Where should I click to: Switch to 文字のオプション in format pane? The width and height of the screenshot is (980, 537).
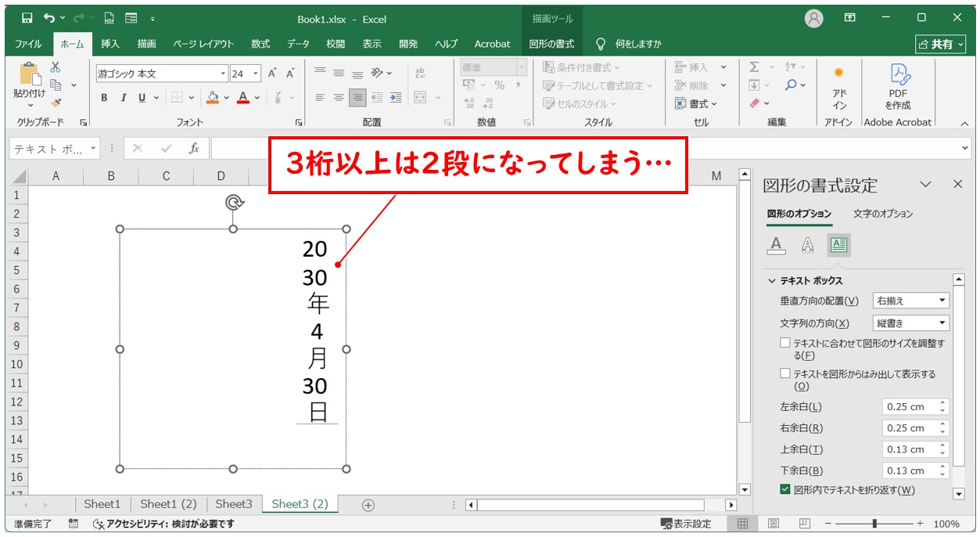(x=883, y=214)
